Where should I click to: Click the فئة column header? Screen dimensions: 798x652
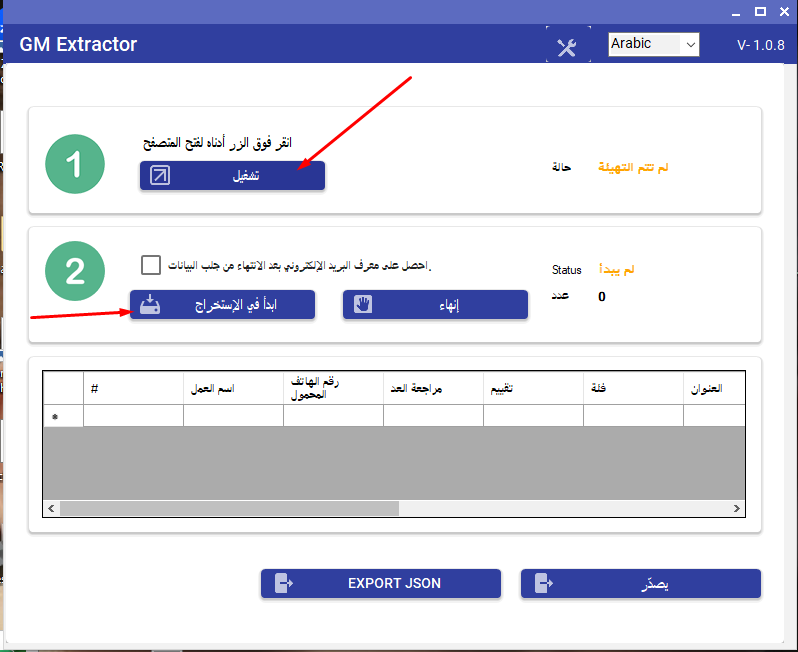pyautogui.click(x=633, y=388)
